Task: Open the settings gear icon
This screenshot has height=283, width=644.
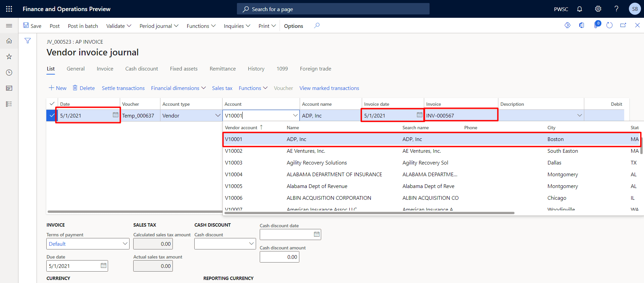Action: coord(598,9)
